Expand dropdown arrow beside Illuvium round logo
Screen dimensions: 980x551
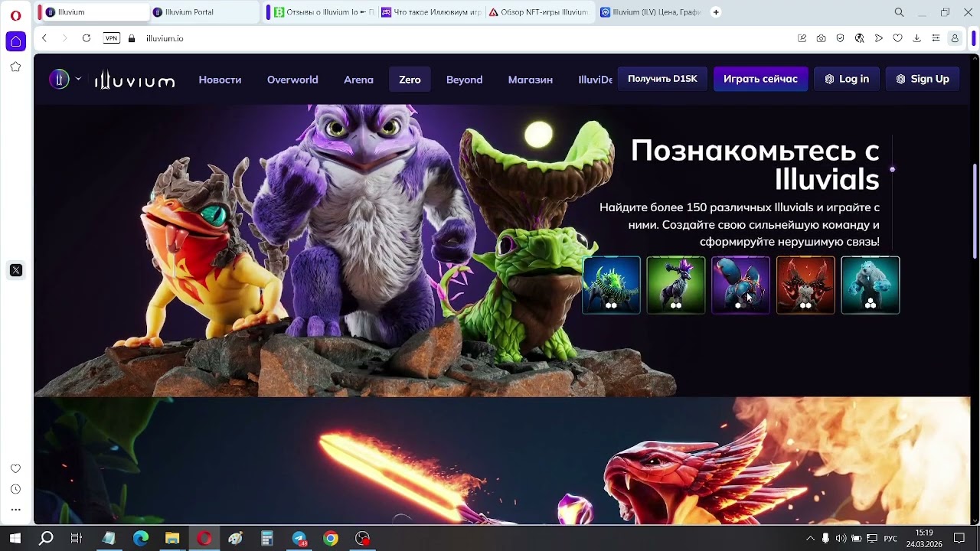(x=78, y=79)
